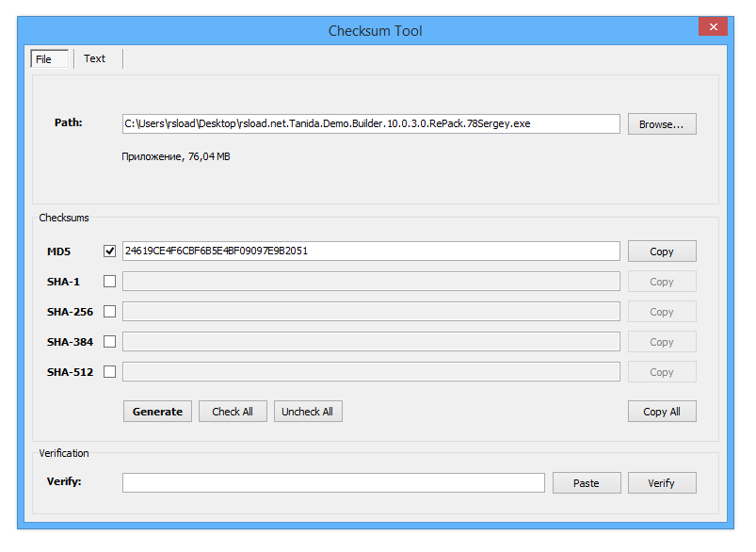Enable the SHA-512 checkbox

tap(109, 372)
